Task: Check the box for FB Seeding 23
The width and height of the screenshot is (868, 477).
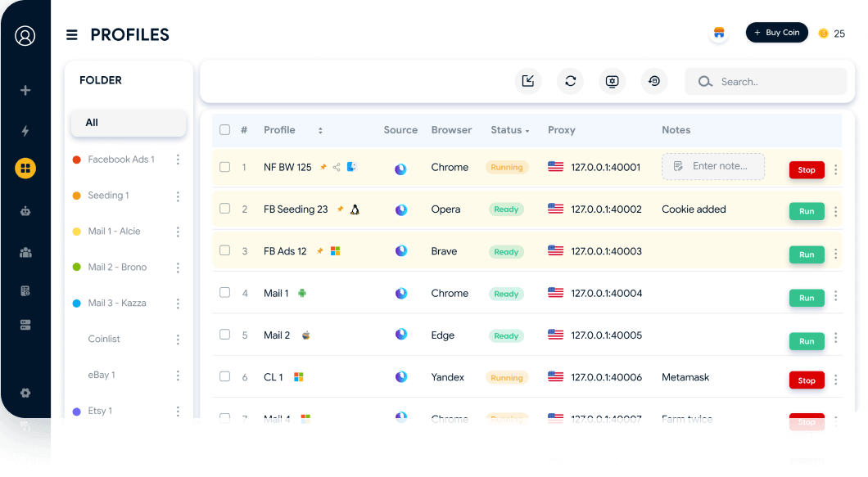Action: tap(224, 209)
